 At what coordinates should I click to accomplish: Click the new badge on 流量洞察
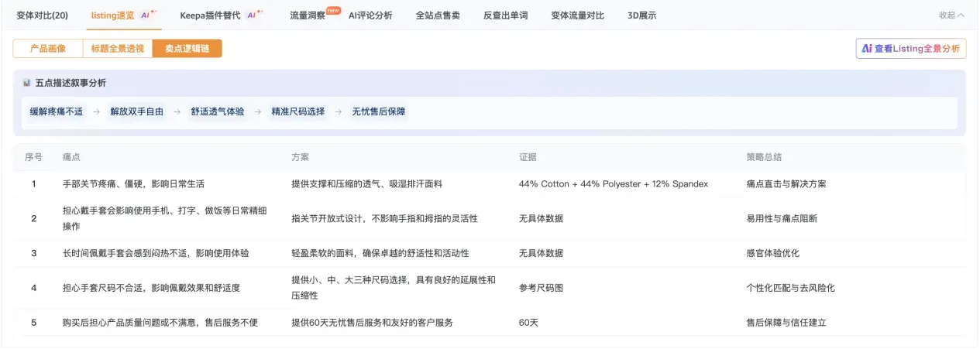coord(334,11)
